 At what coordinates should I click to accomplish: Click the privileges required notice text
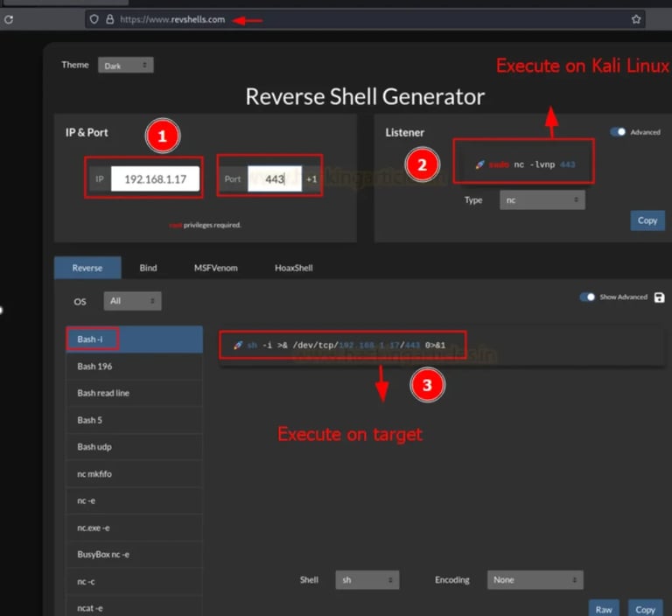[205, 225]
